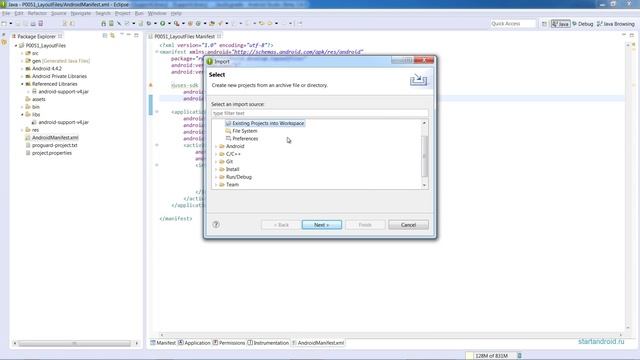Switch to the Manifest tab at bottom
Screen dimensions: 640x360
coord(163,343)
